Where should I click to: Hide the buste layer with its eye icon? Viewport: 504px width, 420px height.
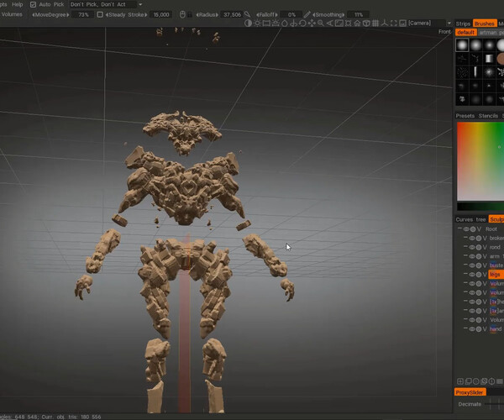pos(472,265)
